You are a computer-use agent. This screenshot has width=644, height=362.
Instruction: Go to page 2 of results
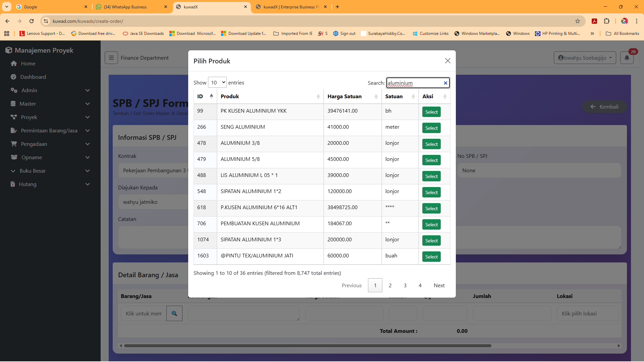pos(390,285)
